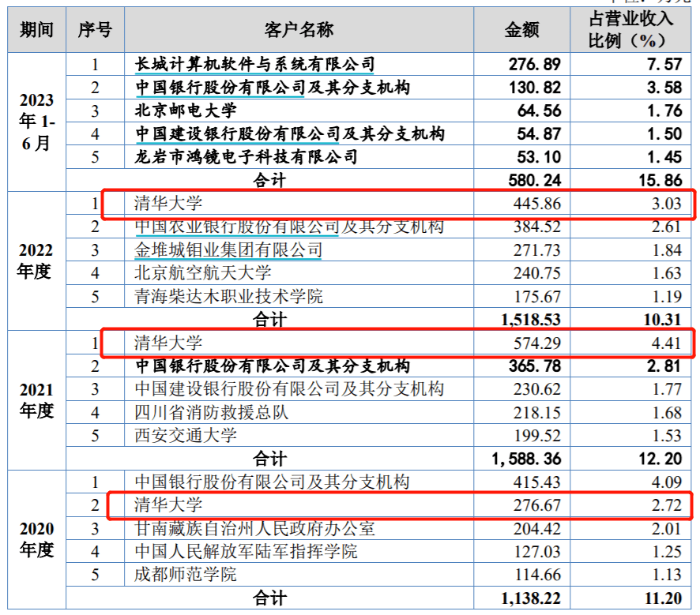Click the total percentage 15.86
This screenshot has width=700, height=615.
click(660, 180)
